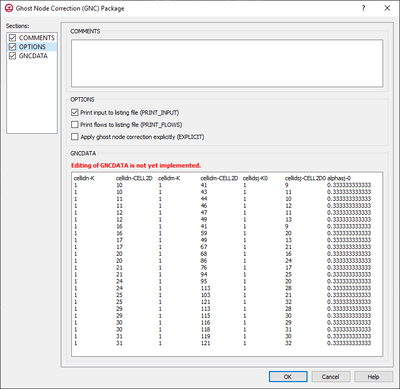The image size is (400, 389).
Task: Disable Print input to listing file (PRINT_INPUT)
Action: [x=75, y=113]
